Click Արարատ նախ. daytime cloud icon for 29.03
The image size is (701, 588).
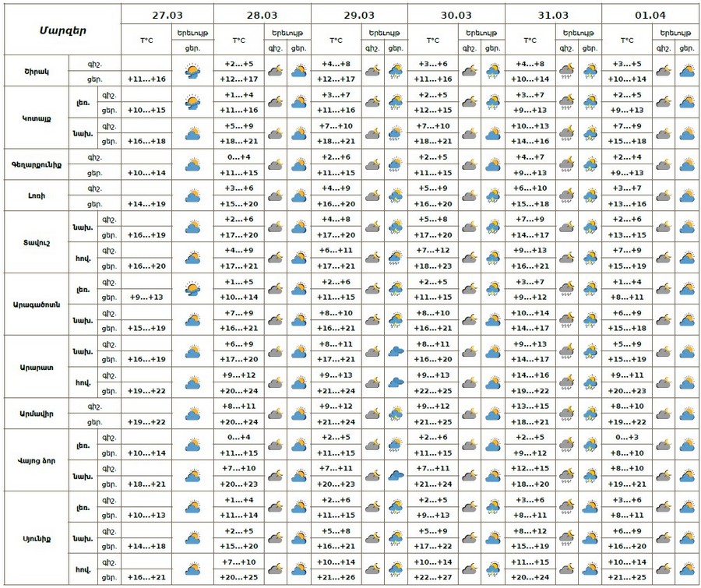tap(396, 351)
